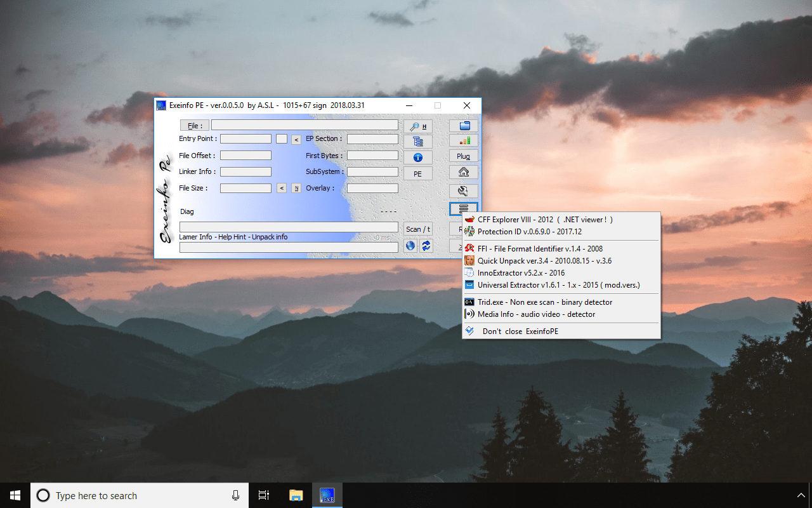Viewport: 812px width, 508px height.
Task: Close the Exeinfo PE window
Action: tap(467, 105)
